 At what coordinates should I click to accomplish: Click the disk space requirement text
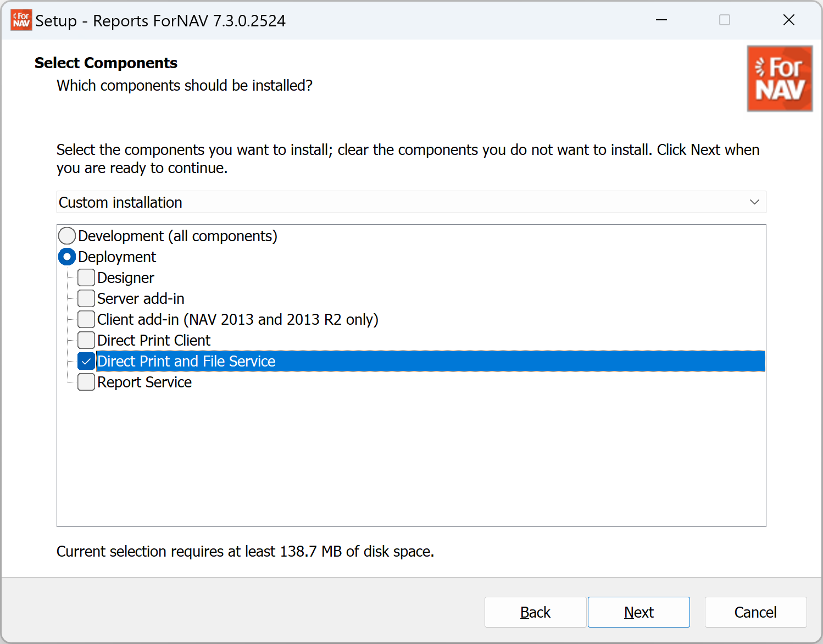pos(245,551)
